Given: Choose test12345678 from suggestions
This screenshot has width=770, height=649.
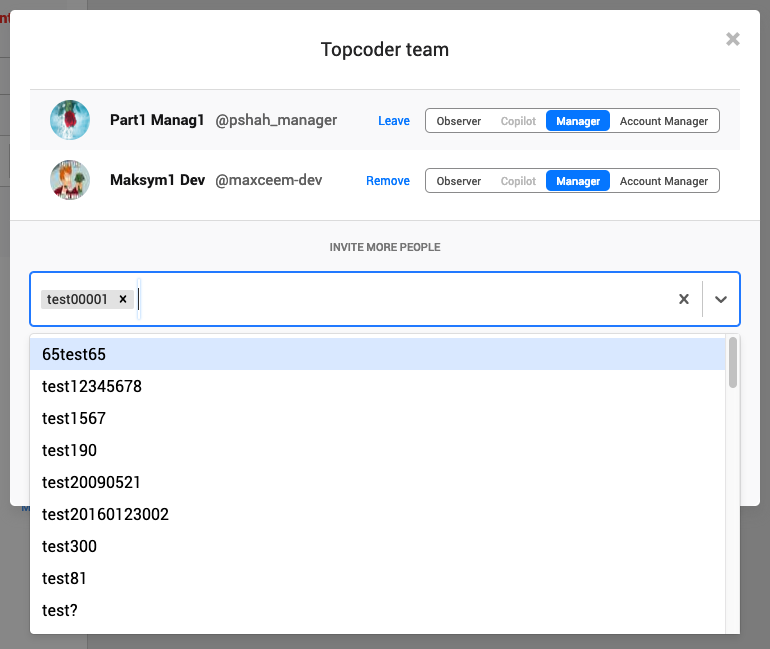Looking at the screenshot, I should [x=378, y=386].
